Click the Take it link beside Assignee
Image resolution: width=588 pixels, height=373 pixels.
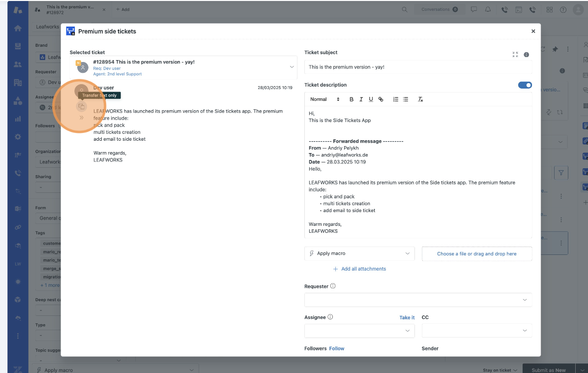tap(407, 317)
